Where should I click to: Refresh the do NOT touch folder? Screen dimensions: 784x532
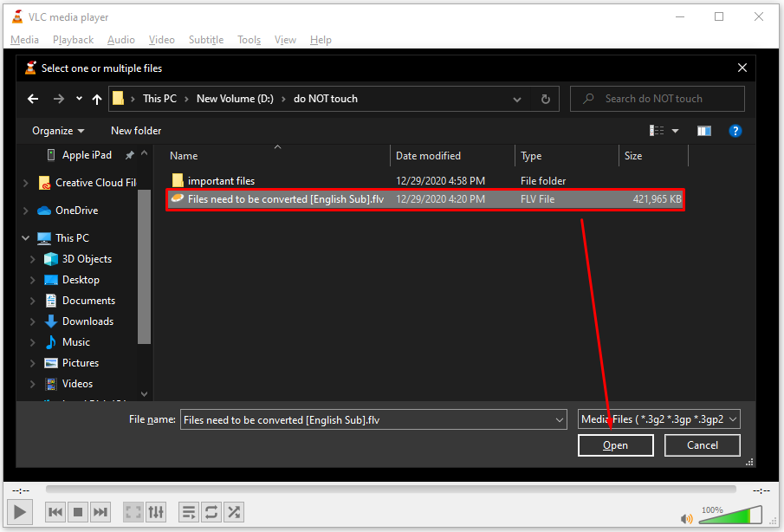[x=546, y=99]
